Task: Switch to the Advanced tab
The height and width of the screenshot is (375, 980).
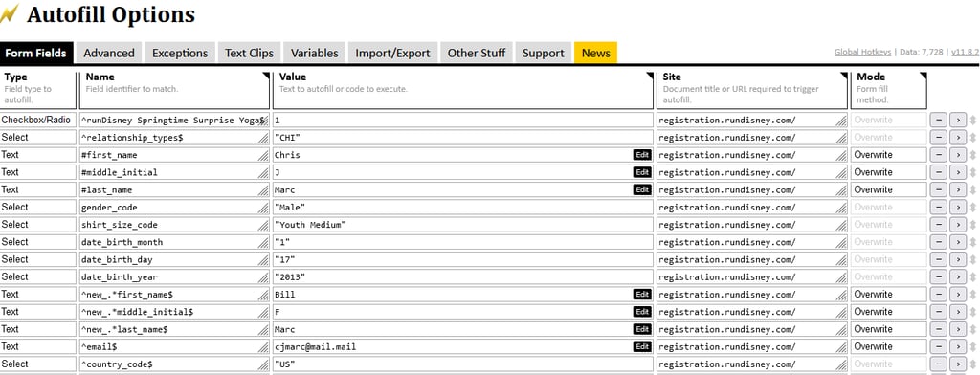Action: click(x=109, y=54)
